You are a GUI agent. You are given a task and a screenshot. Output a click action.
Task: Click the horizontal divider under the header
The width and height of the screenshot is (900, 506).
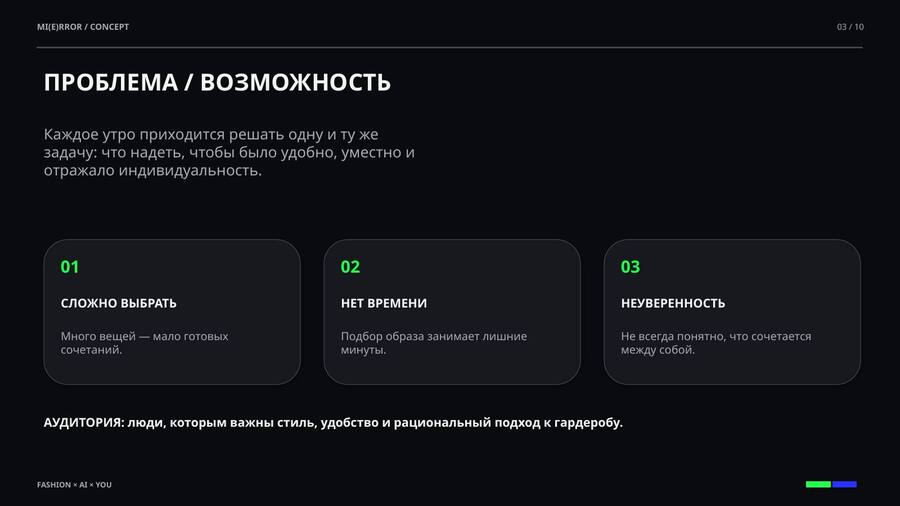click(x=449, y=48)
